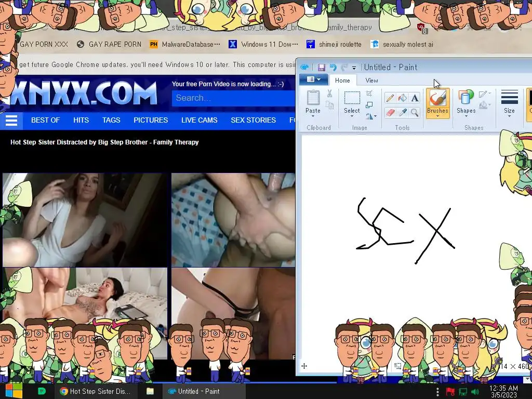This screenshot has height=399, width=532.
Task: Click the Save icon in Paint title bar
Action: [321, 67]
